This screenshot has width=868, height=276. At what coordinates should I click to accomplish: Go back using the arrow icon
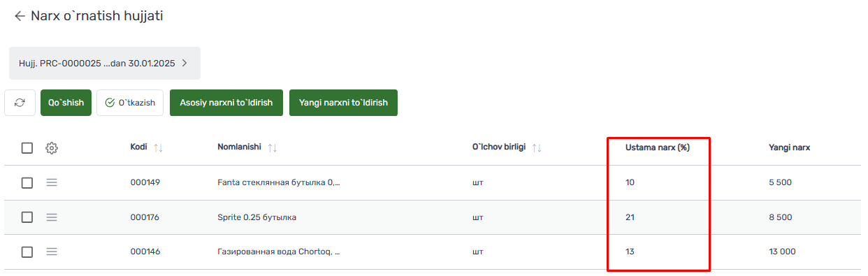(x=20, y=15)
